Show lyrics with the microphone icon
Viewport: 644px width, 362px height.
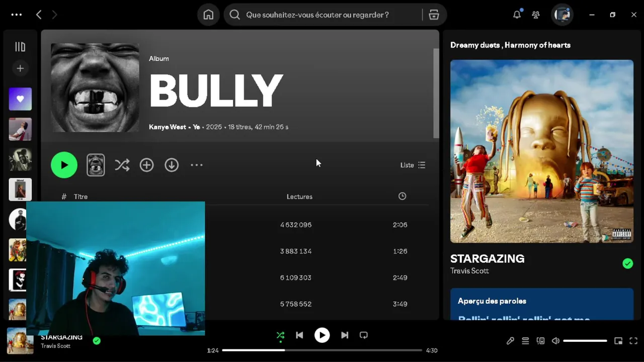tap(510, 341)
